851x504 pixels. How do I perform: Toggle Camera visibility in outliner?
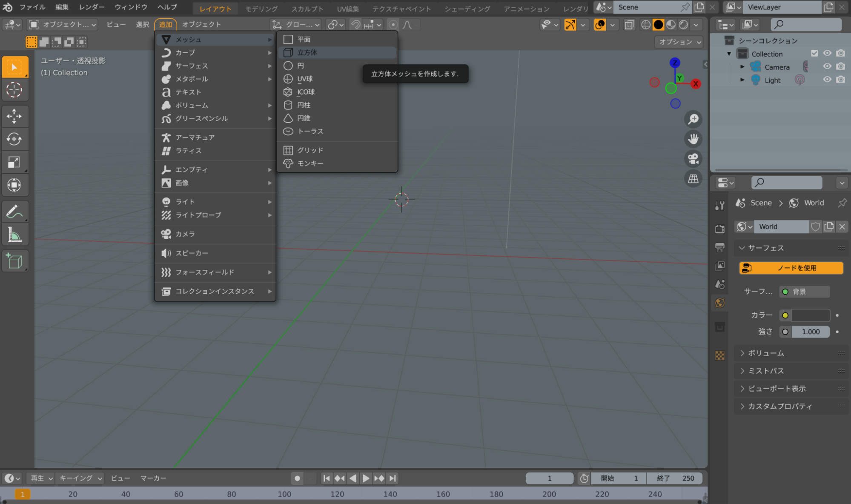[827, 66]
